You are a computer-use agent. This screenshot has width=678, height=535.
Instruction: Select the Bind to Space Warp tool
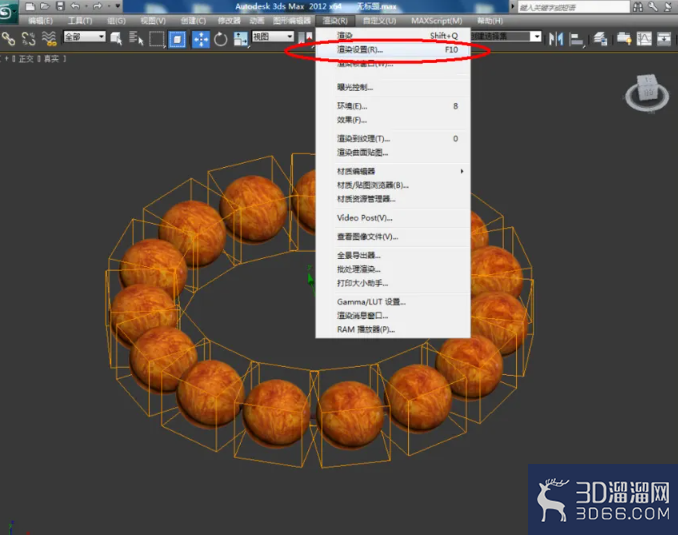49,39
